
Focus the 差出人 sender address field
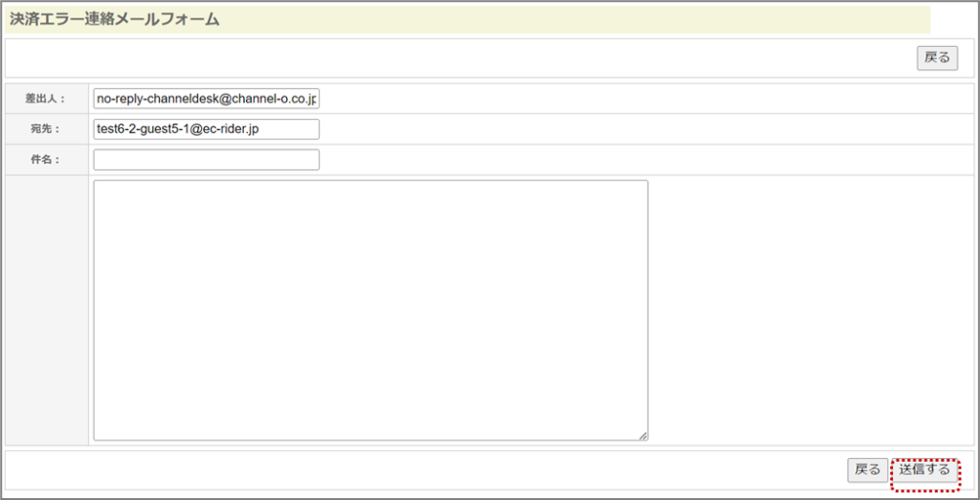point(206,99)
